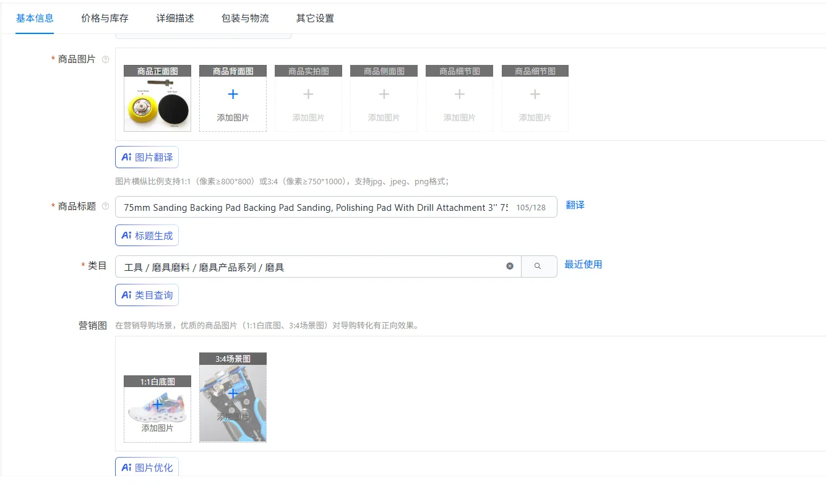Open the 类目 category selector field

(x=318, y=267)
